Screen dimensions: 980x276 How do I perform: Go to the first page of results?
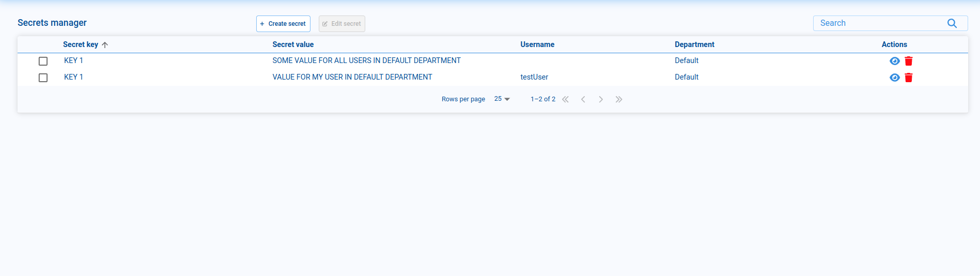(565, 99)
